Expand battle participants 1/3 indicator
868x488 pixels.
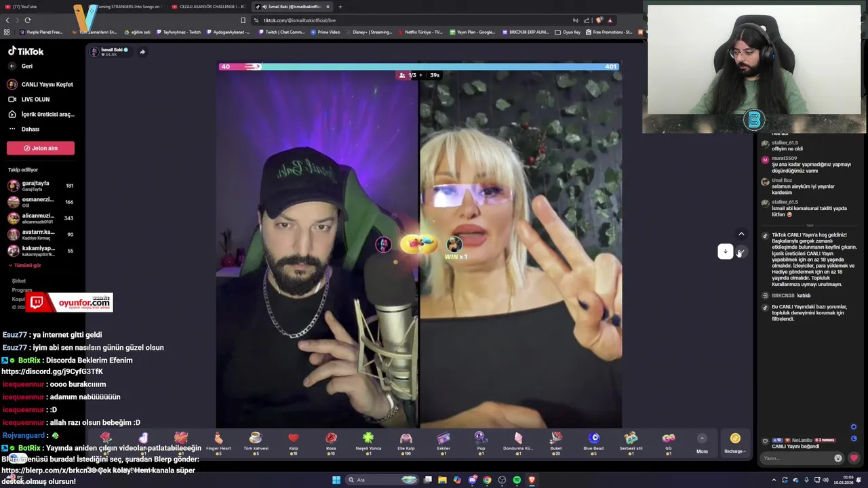tap(411, 75)
